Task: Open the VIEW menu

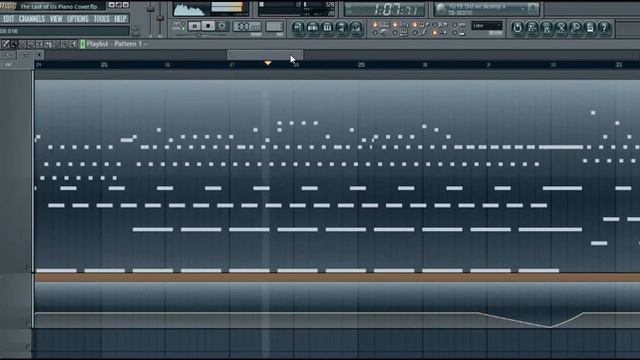Action: click(x=56, y=19)
